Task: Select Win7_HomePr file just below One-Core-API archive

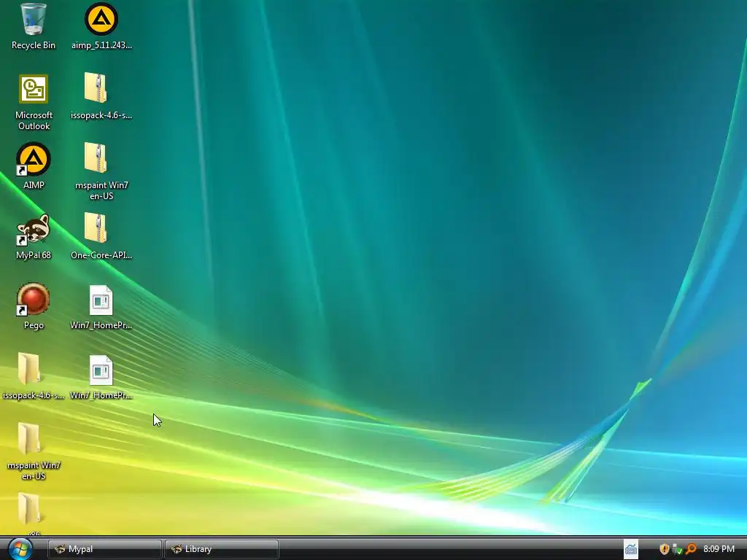Action: click(x=101, y=307)
